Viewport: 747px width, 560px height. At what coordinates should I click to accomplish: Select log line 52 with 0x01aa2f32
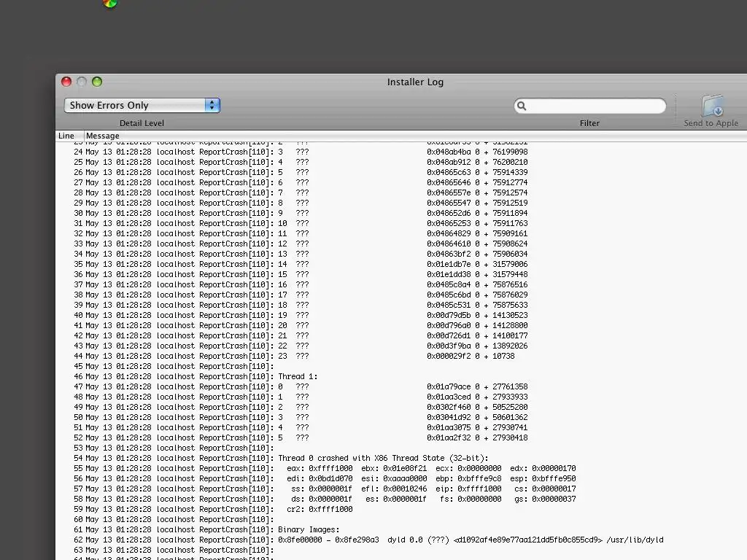pos(401,438)
